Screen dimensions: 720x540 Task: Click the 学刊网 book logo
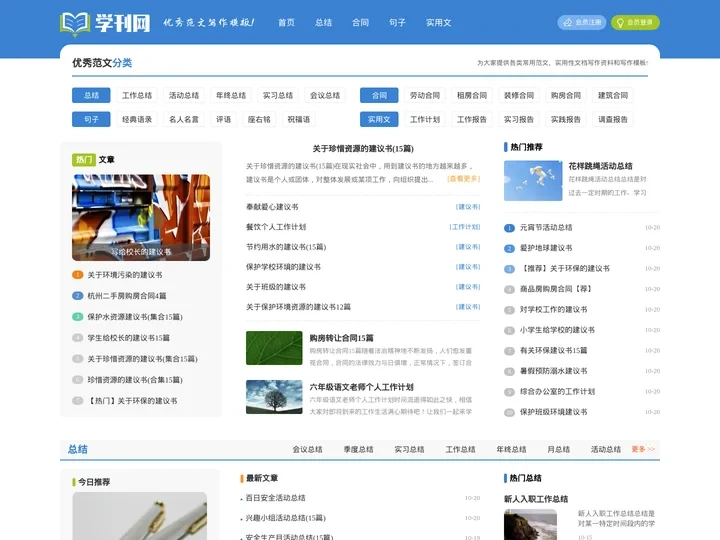click(x=105, y=23)
